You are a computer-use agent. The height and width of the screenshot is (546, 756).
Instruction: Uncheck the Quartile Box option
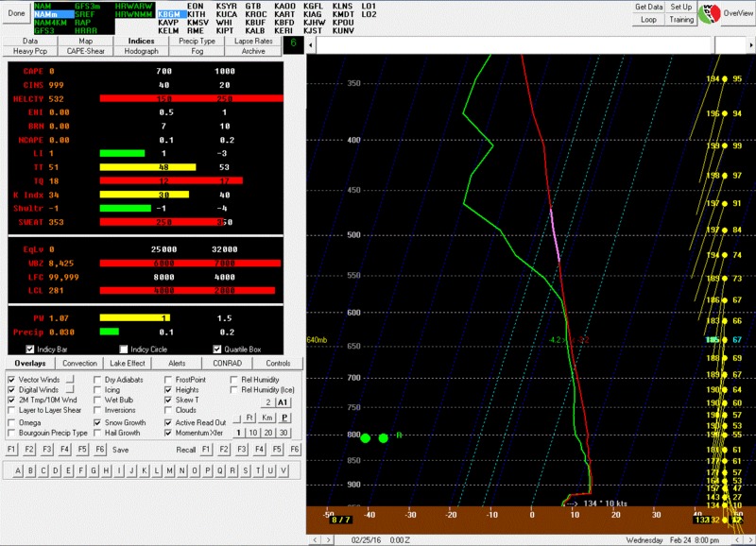click(x=217, y=349)
